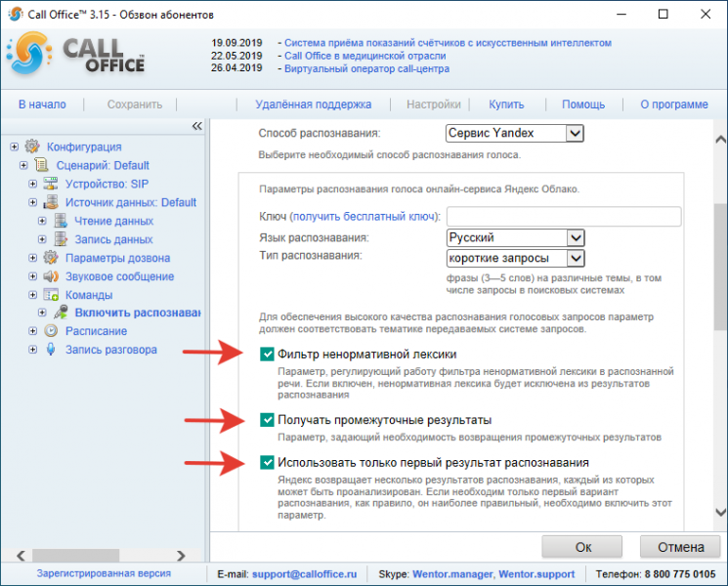Screen dimensions: 728x586
Task: Toggle Получать промежуточные результаты checkbox
Action: click(267, 420)
